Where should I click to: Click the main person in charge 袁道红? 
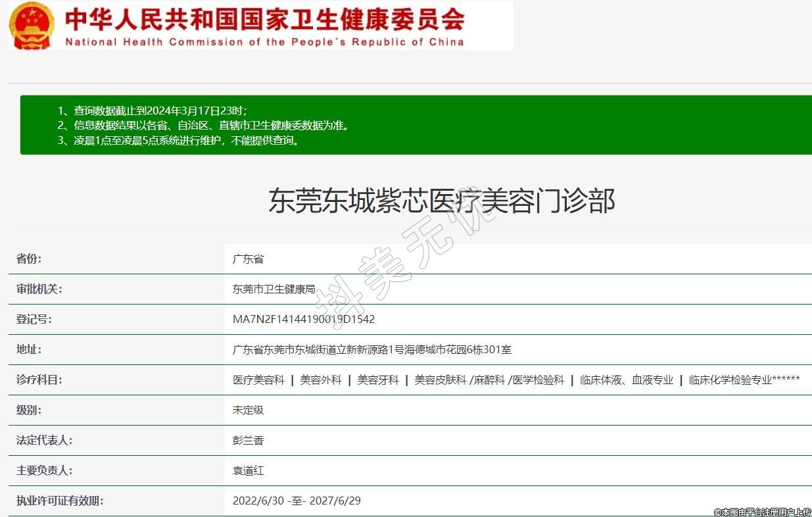tap(248, 470)
